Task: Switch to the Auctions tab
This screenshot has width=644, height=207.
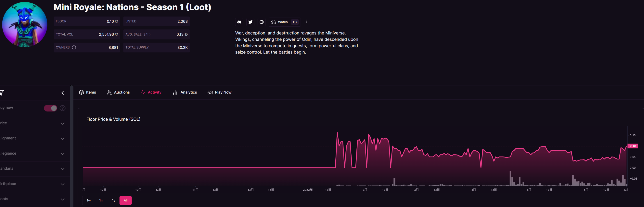Action: pos(118,92)
